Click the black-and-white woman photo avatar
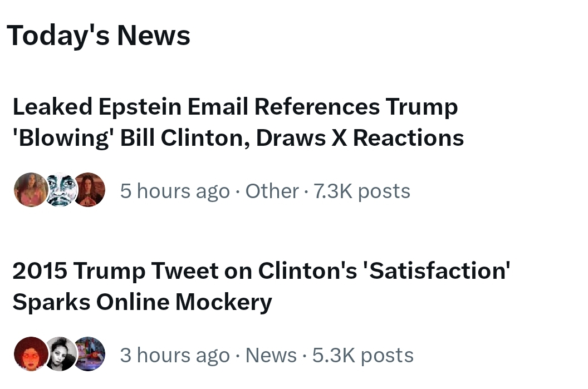 point(60,354)
